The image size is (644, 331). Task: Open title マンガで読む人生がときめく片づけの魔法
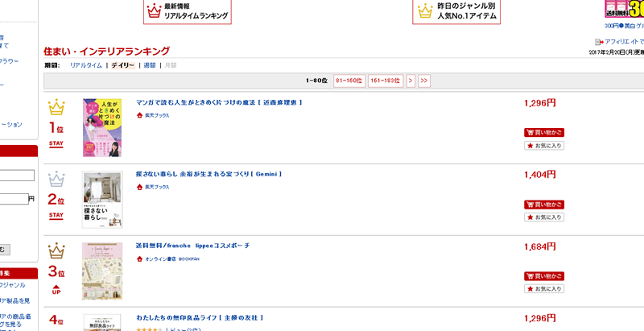[x=219, y=102]
